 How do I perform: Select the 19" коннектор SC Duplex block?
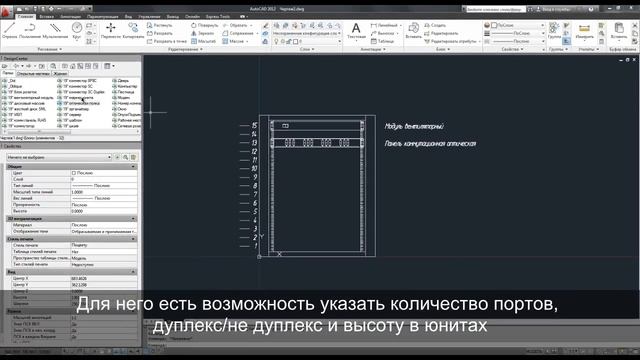click(x=81, y=92)
